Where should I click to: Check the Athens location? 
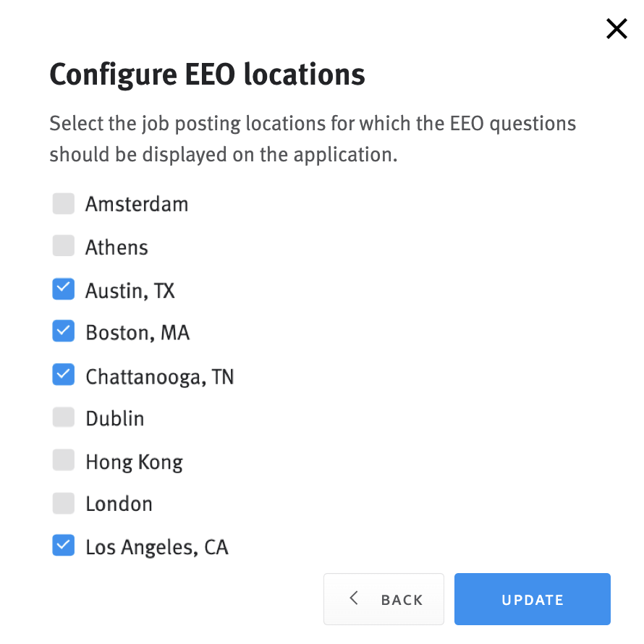(x=63, y=246)
